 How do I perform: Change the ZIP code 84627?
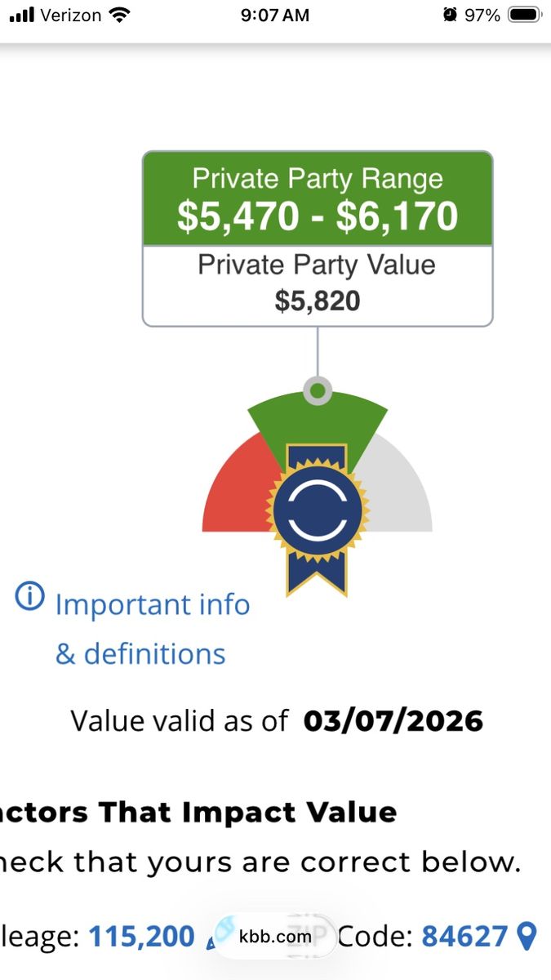tap(464, 936)
